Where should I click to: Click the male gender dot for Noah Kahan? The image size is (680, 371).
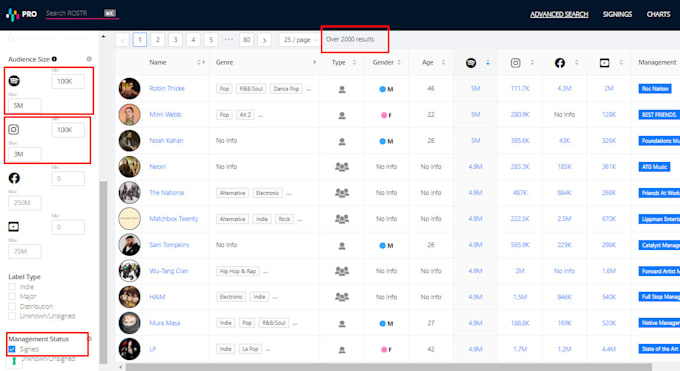[x=382, y=141]
